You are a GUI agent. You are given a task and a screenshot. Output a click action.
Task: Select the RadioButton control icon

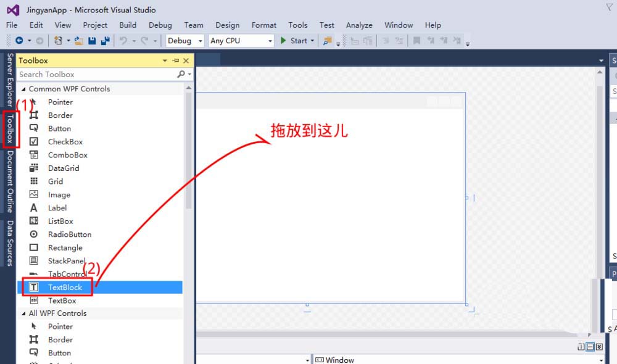[34, 234]
